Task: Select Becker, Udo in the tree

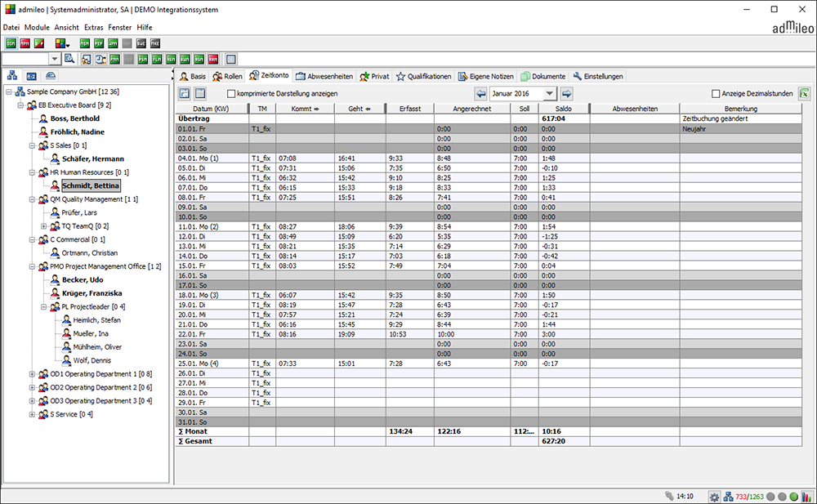Action: coord(81,279)
